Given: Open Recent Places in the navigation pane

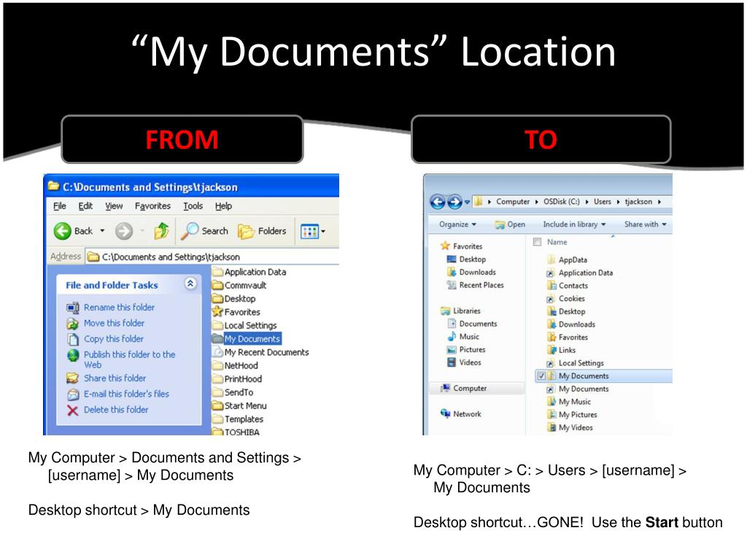Looking at the screenshot, I should tap(476, 285).
